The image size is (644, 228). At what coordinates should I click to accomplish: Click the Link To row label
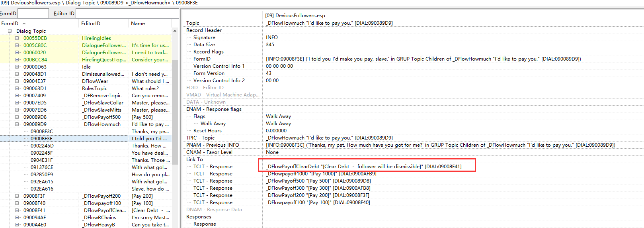pos(194,159)
